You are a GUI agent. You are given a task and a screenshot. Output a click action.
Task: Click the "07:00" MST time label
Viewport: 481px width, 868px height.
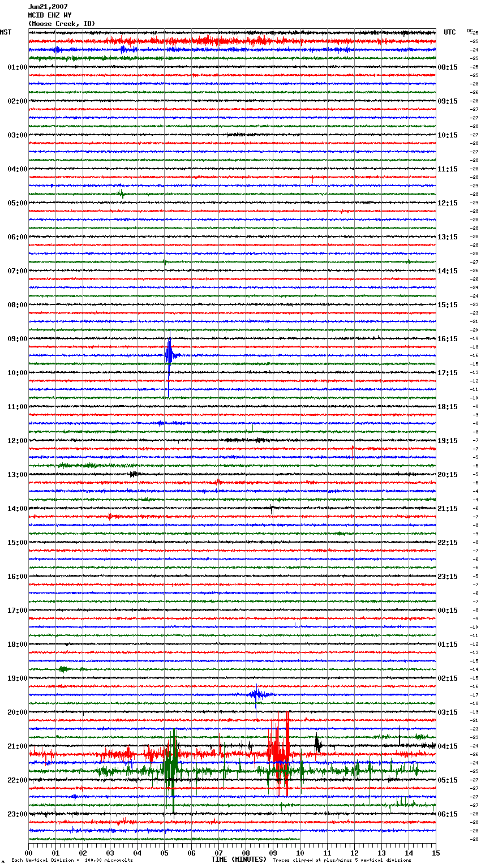click(x=18, y=271)
